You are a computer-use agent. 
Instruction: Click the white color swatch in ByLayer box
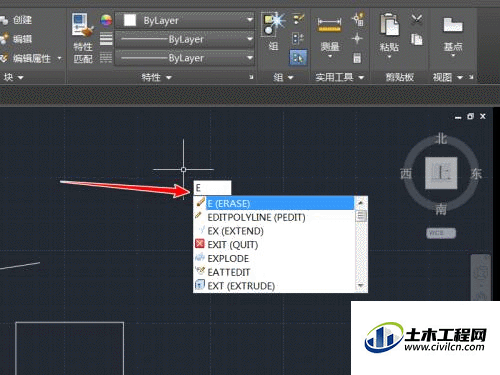pyautogui.click(x=130, y=20)
